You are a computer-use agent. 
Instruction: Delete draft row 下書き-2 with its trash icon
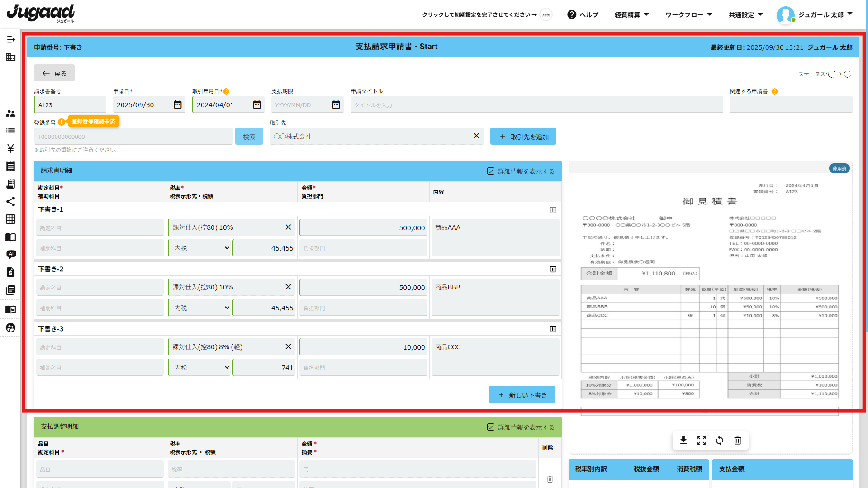point(553,269)
